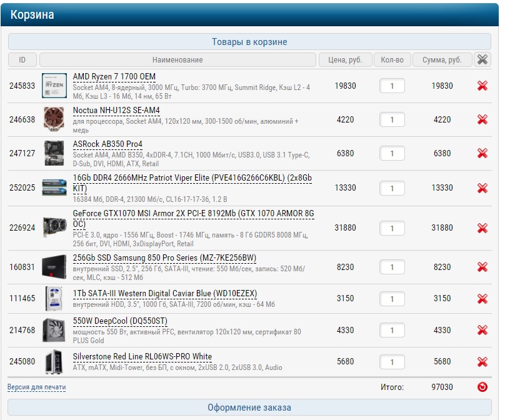Open Samsung SSD product thumbnail

coord(54,267)
